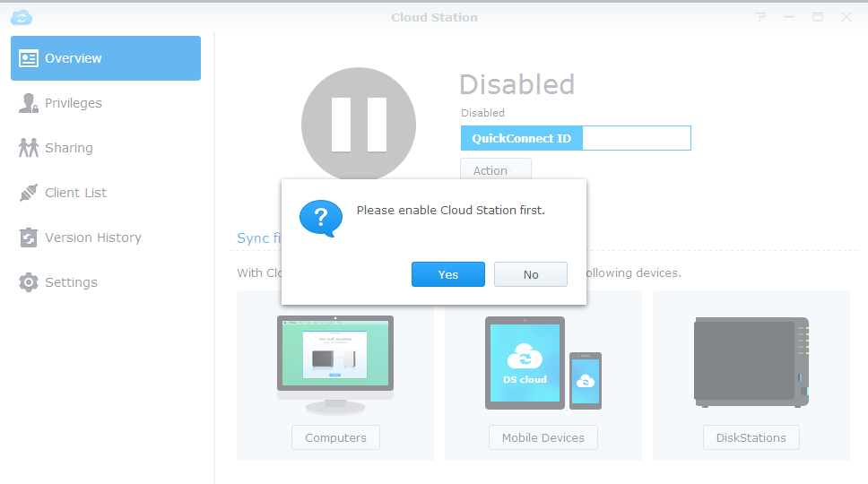Viewport: 868px width, 484px height.
Task: Click the Version History icon
Action: tap(28, 238)
